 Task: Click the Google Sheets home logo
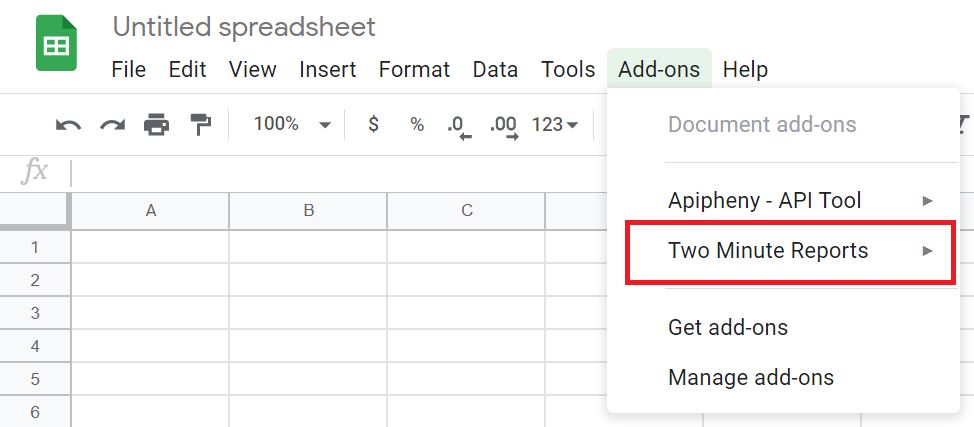pos(57,43)
